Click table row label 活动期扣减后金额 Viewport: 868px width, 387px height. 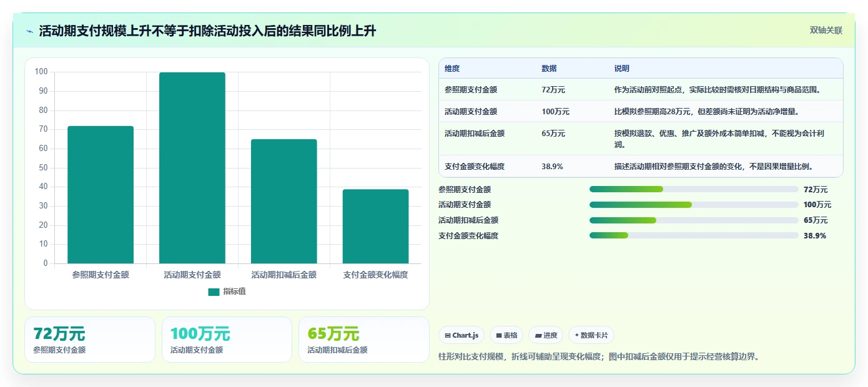(x=475, y=134)
